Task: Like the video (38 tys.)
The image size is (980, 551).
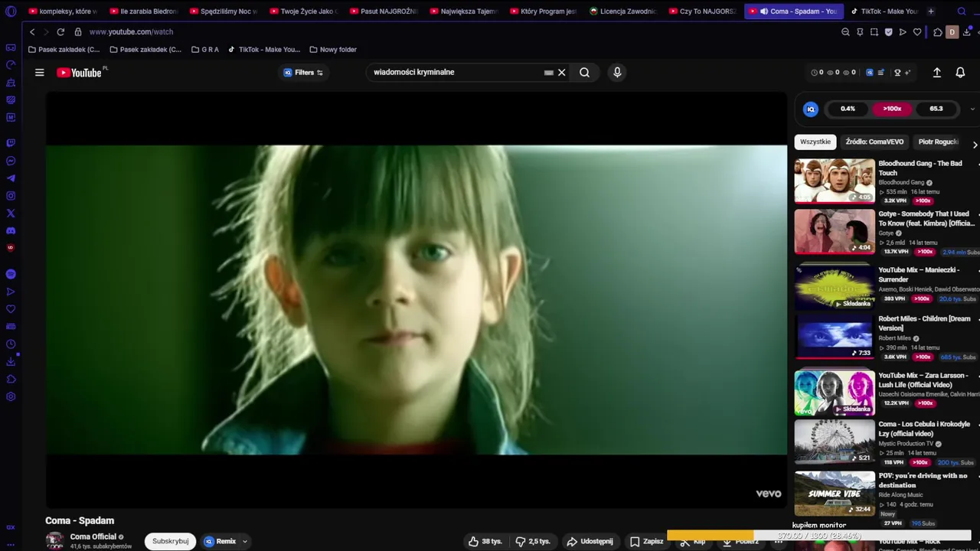Action: (485, 541)
